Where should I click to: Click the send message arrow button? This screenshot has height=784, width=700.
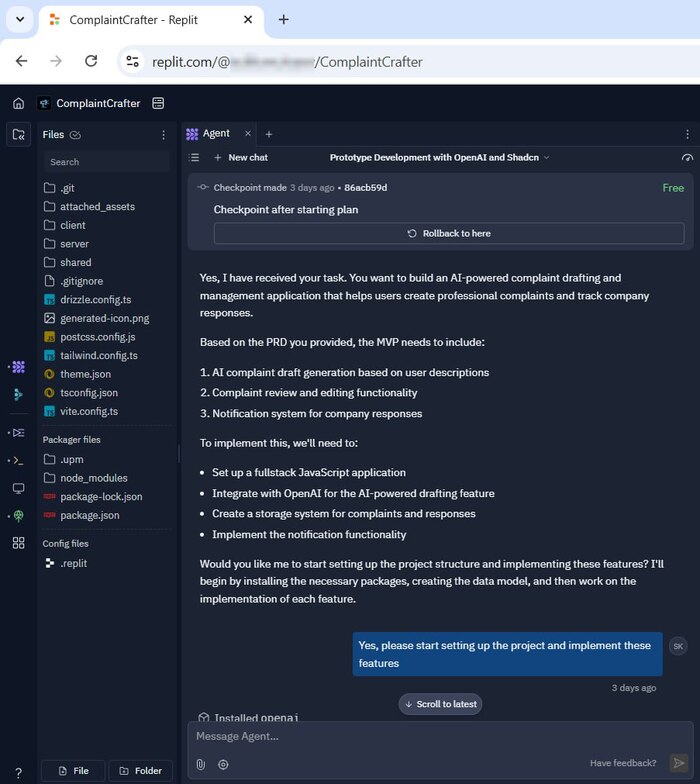coord(679,763)
